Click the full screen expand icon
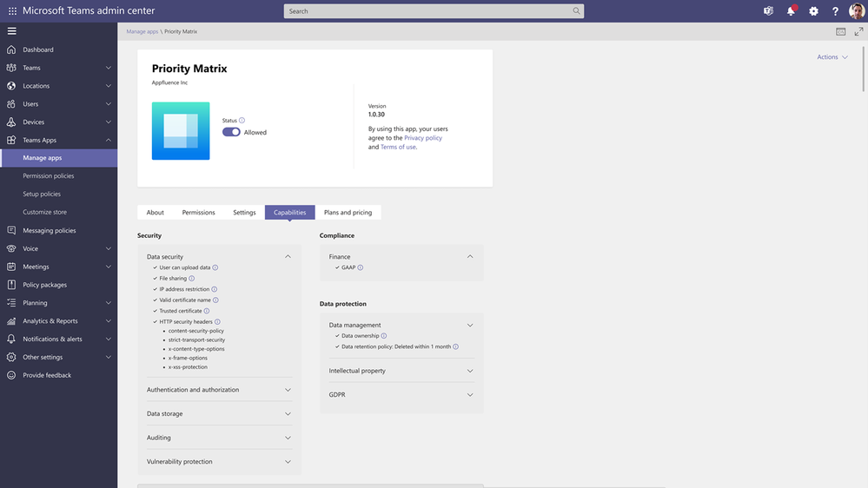This screenshot has height=488, width=868. pyautogui.click(x=858, y=31)
